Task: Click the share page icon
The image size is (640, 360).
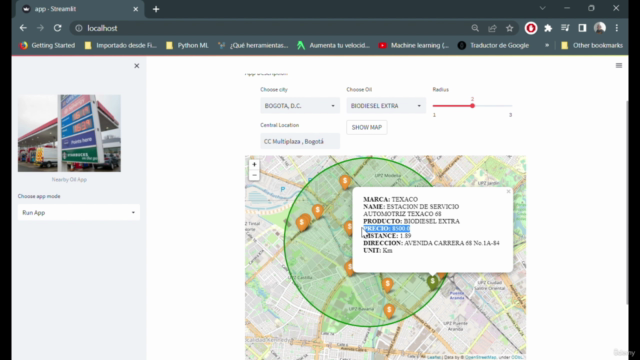Action: 492,28
